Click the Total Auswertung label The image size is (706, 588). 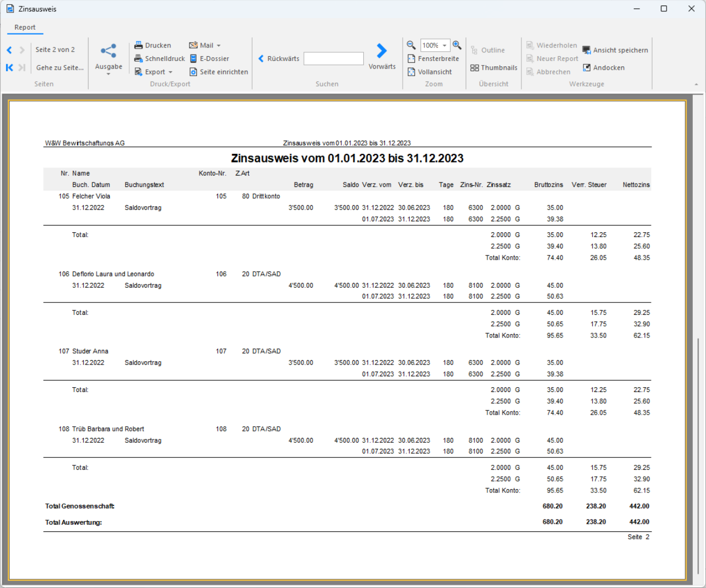73,522
